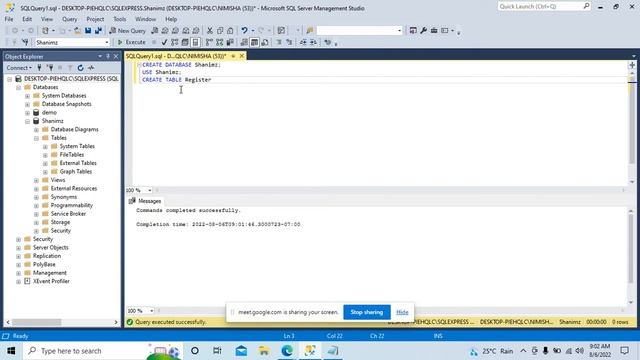The image size is (640, 360).
Task: Open Activity Monitor icon in Object Explorer
Action: click(x=91, y=68)
